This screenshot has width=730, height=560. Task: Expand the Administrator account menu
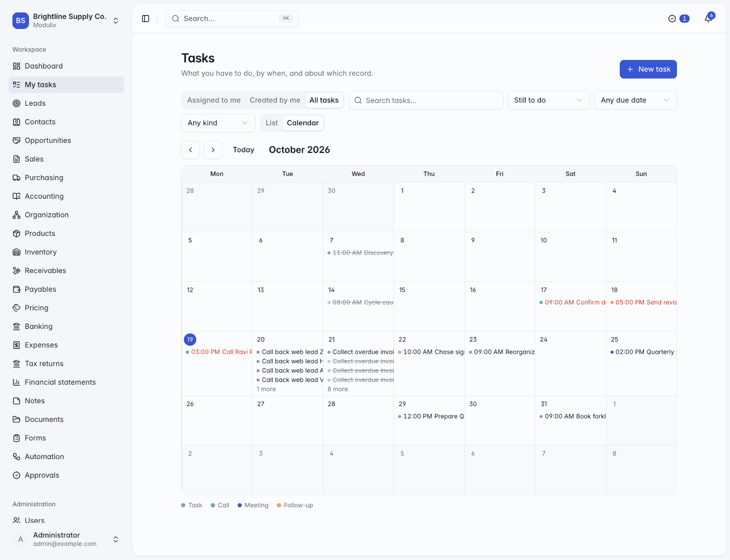pyautogui.click(x=66, y=539)
